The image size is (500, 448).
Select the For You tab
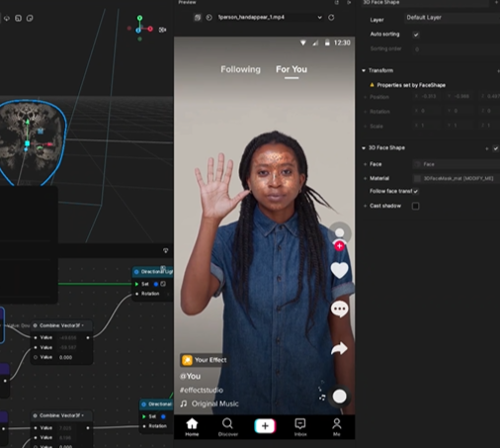[x=292, y=69]
